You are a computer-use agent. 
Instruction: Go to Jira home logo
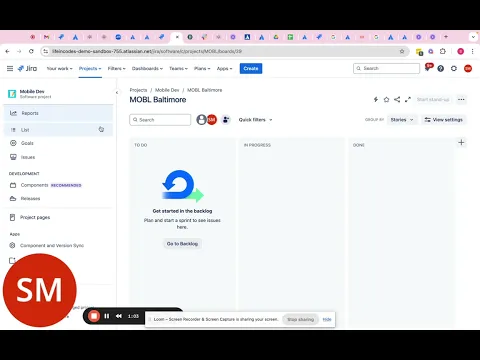(27, 68)
